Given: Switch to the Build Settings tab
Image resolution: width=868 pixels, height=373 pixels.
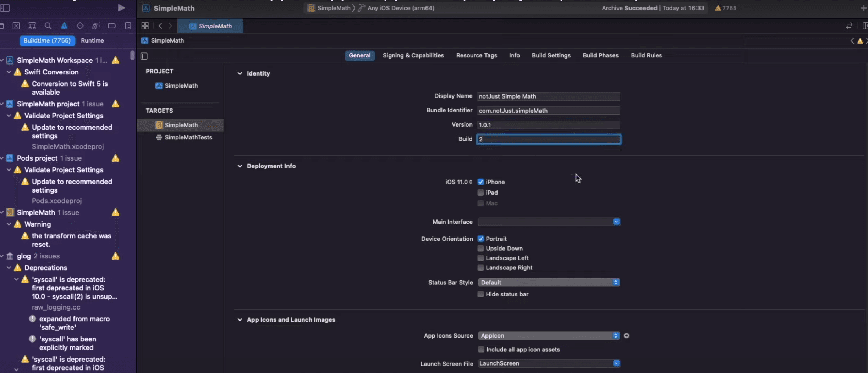Looking at the screenshot, I should coord(551,56).
